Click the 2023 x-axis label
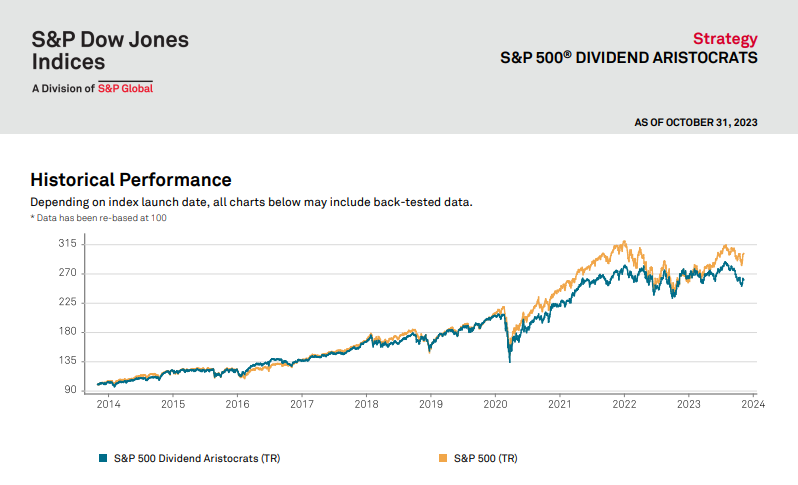This screenshot has width=798, height=485. pyautogui.click(x=689, y=404)
